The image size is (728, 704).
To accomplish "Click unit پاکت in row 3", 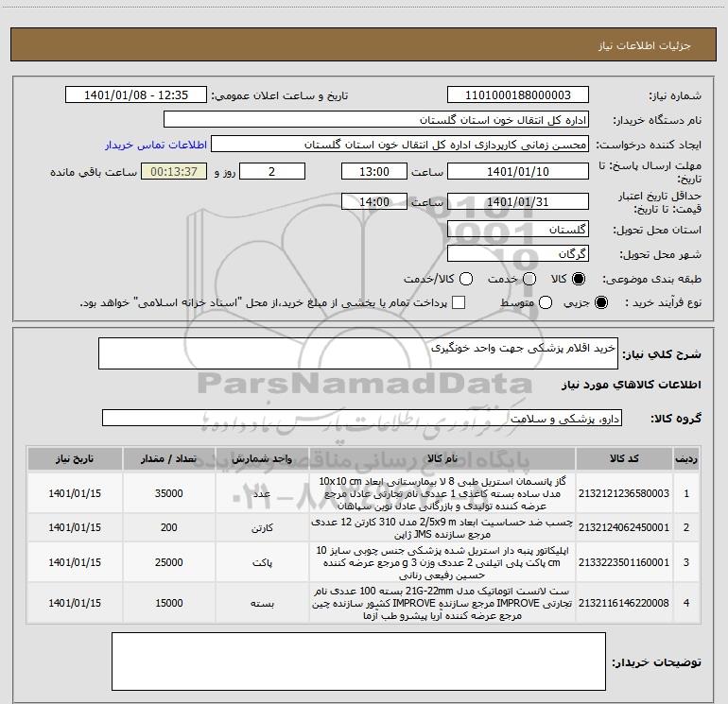I will click(262, 563).
